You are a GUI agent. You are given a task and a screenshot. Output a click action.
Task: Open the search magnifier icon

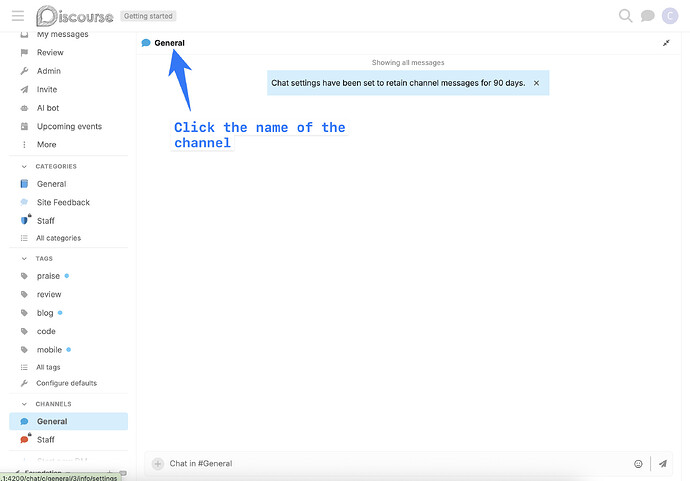625,16
